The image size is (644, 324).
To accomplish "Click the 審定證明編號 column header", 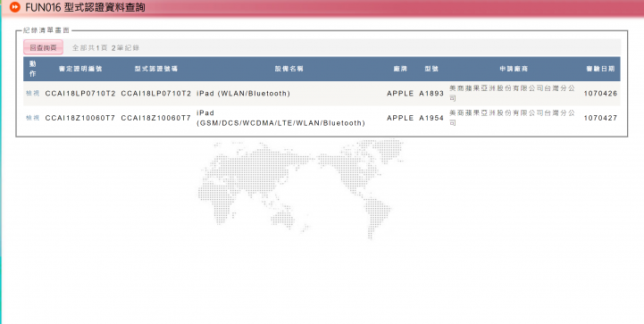I will pyautogui.click(x=80, y=69).
